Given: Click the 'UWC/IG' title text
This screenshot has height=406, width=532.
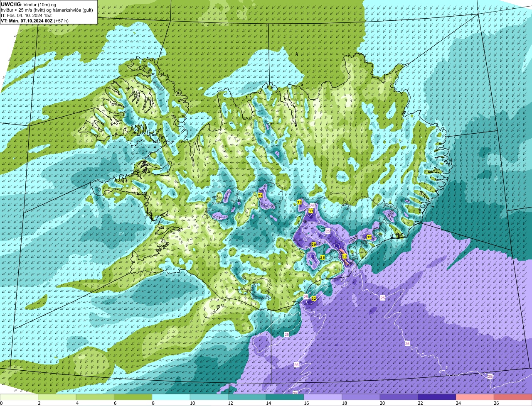Looking at the screenshot, I should (x=11, y=4).
